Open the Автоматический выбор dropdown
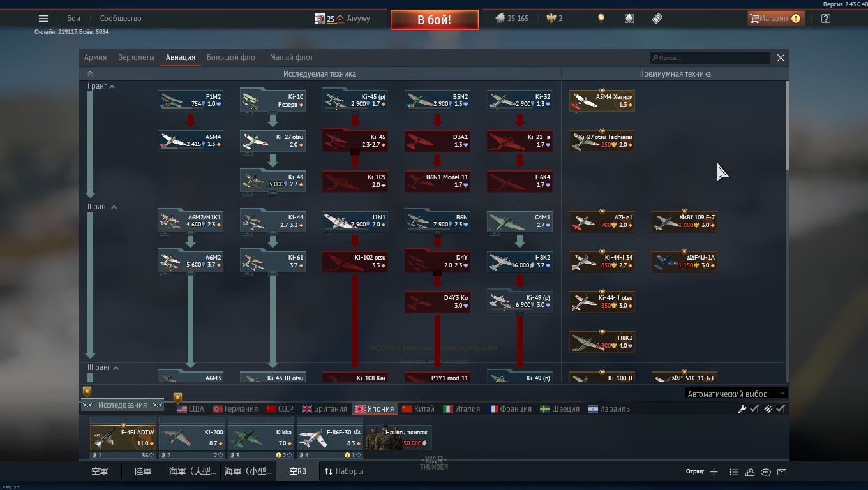 coord(736,394)
